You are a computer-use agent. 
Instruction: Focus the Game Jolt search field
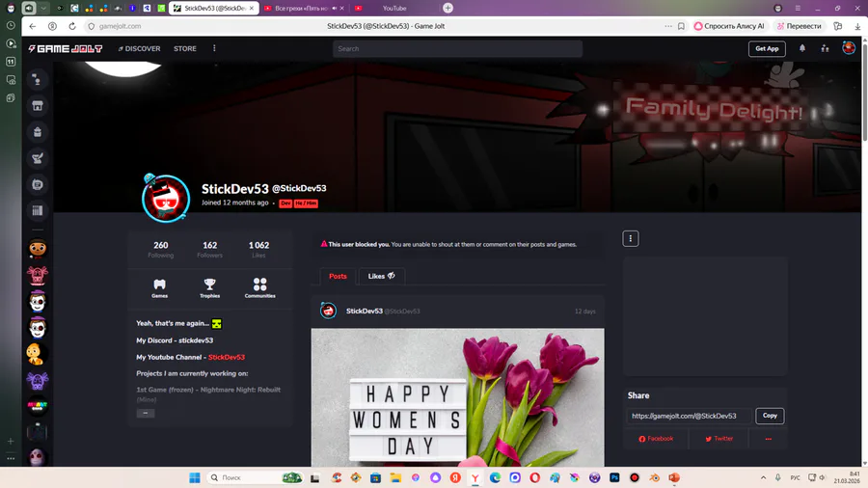click(457, 48)
